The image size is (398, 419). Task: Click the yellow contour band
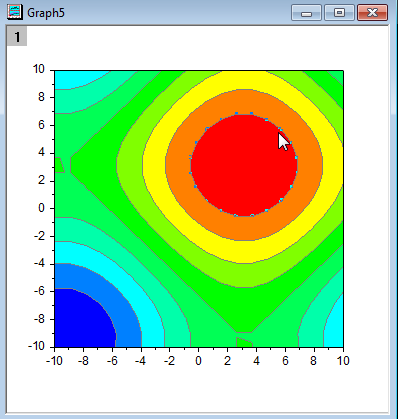244,252
